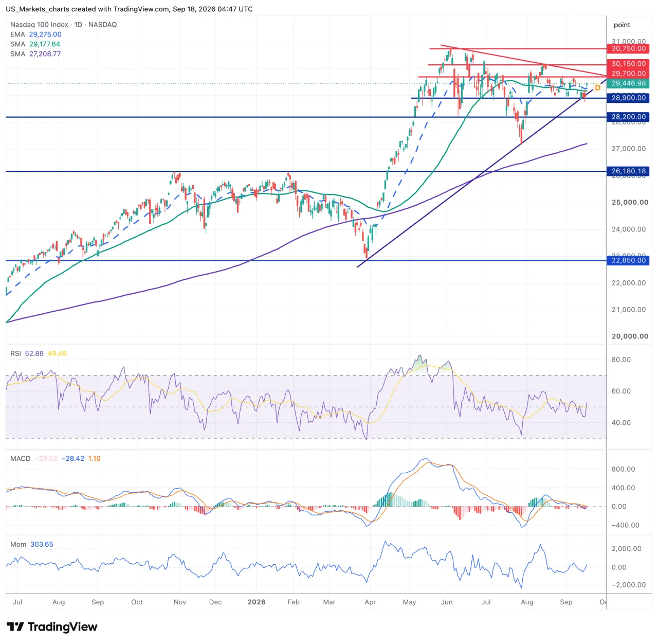Click the MACD value 1.10

tap(94, 458)
